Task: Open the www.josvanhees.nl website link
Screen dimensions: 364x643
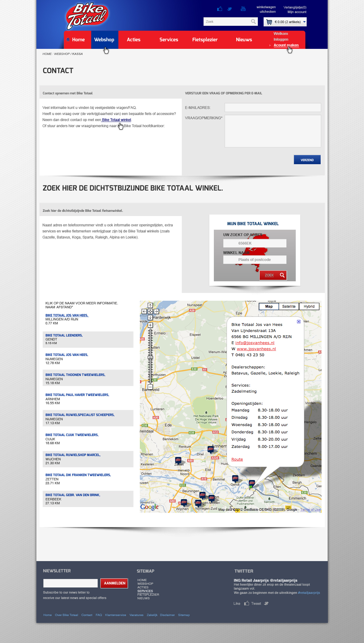Action: (x=256, y=349)
